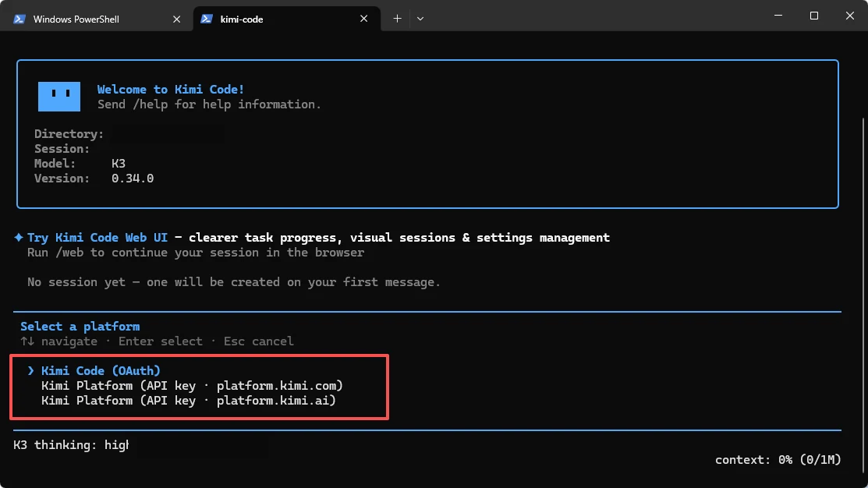Select the Kimi Code (OAuth) option

click(x=101, y=371)
